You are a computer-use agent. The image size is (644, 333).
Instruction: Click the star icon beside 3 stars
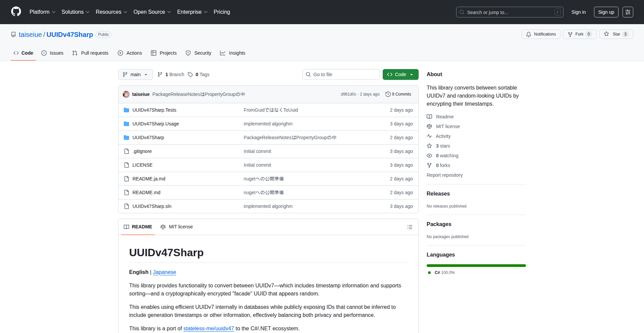point(429,146)
